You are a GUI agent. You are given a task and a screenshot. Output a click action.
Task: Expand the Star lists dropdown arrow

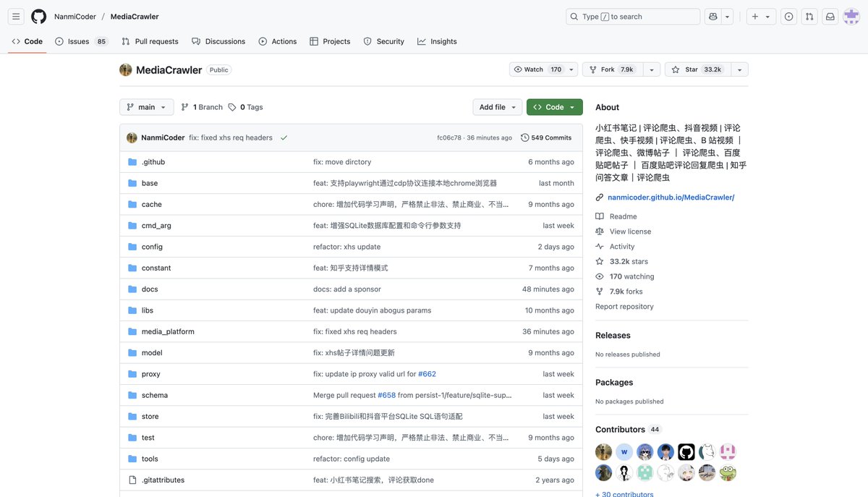tap(739, 69)
